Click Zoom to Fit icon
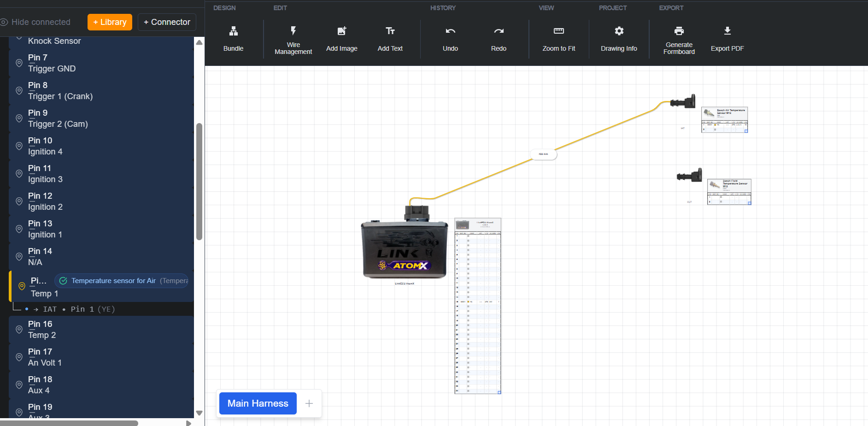The width and height of the screenshot is (868, 426). [x=559, y=31]
